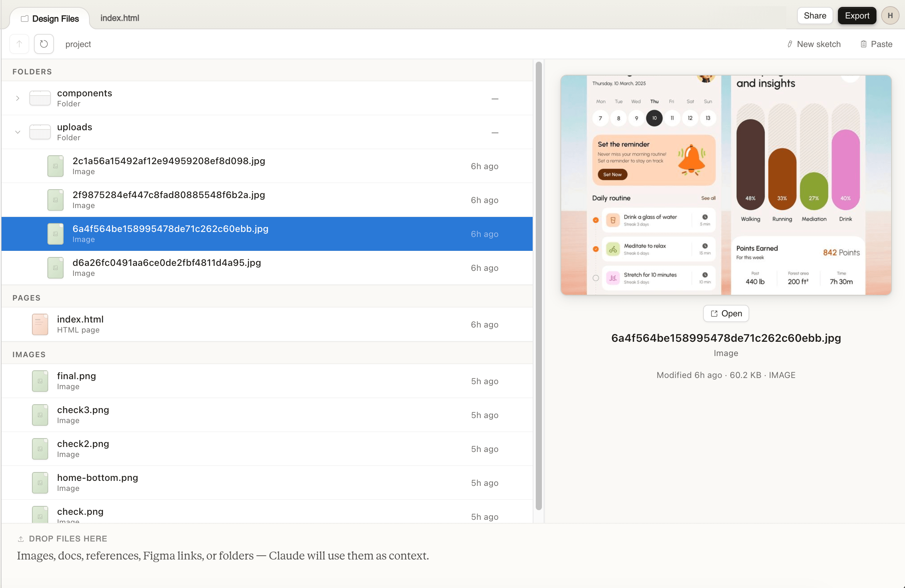Screen dimensions: 905x588
Task: Click the folder icon in the Design Files tab
Action: coord(25,18)
